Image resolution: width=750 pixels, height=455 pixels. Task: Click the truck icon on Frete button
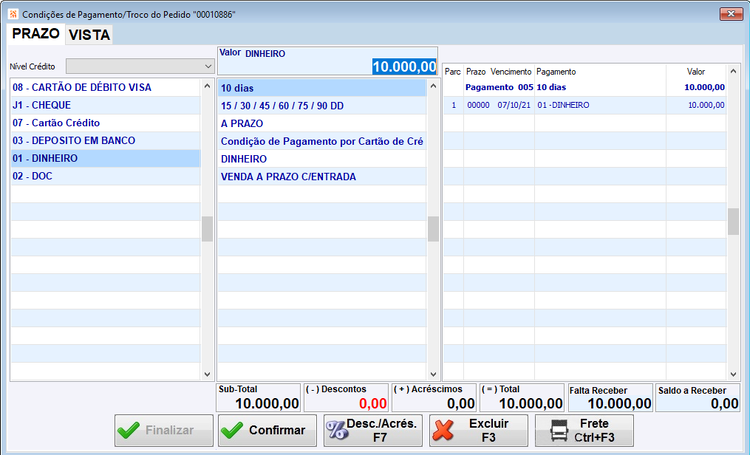[559, 430]
